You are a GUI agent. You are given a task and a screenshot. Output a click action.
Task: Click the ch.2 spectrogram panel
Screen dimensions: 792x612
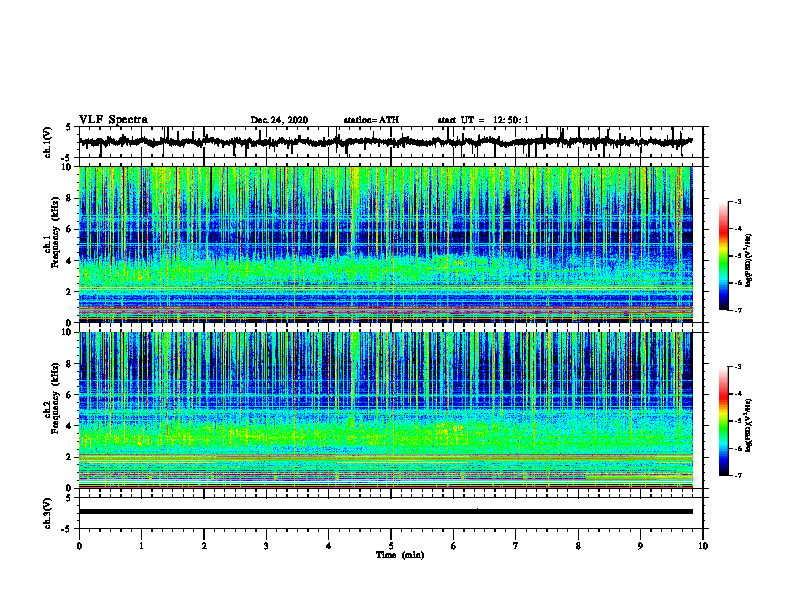point(386,410)
